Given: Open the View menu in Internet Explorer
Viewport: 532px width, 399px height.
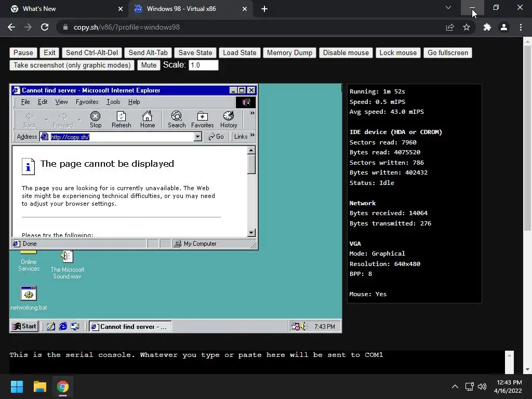Looking at the screenshot, I should 61,102.
